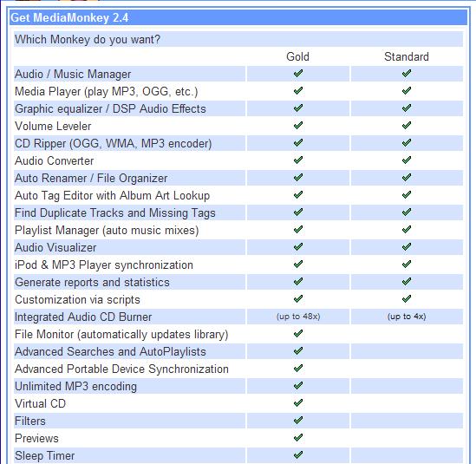Select the Gold column header
Screen dimensions: 476x464
click(297, 56)
